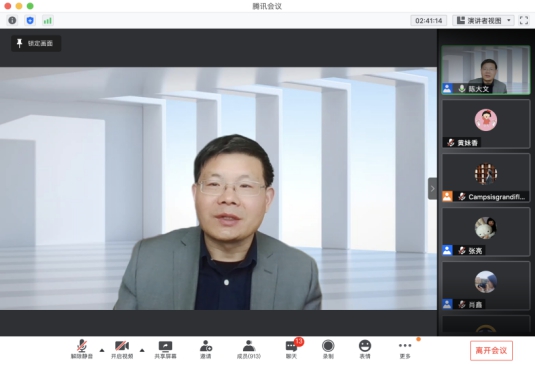The width and height of the screenshot is (535, 365).
Task: Pin the current speaker view
Action: click(x=36, y=43)
